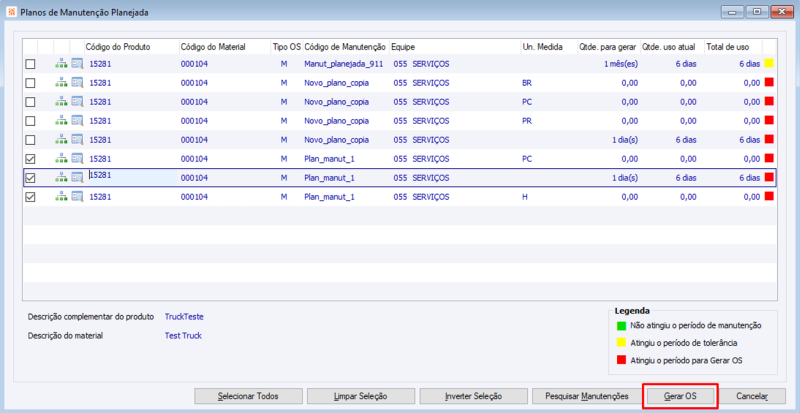Click 'Descrição complementar do produto' label
Screen dimensions: 800x413
point(91,317)
